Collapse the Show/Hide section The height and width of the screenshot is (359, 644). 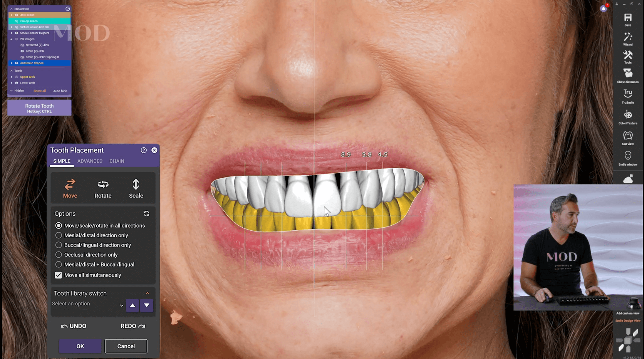pos(12,9)
